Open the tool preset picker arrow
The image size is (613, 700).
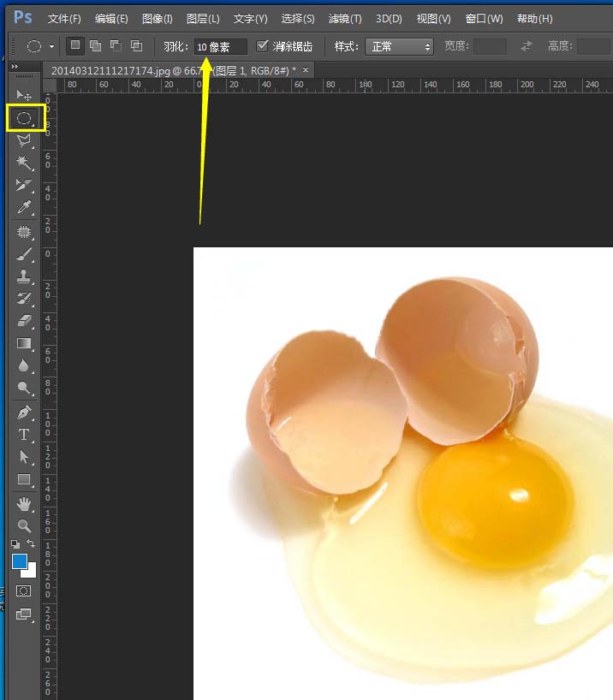52,46
